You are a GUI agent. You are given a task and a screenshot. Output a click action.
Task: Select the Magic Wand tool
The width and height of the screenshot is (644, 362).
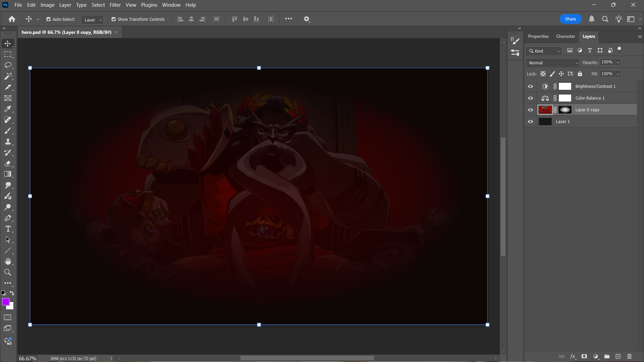pyautogui.click(x=8, y=76)
